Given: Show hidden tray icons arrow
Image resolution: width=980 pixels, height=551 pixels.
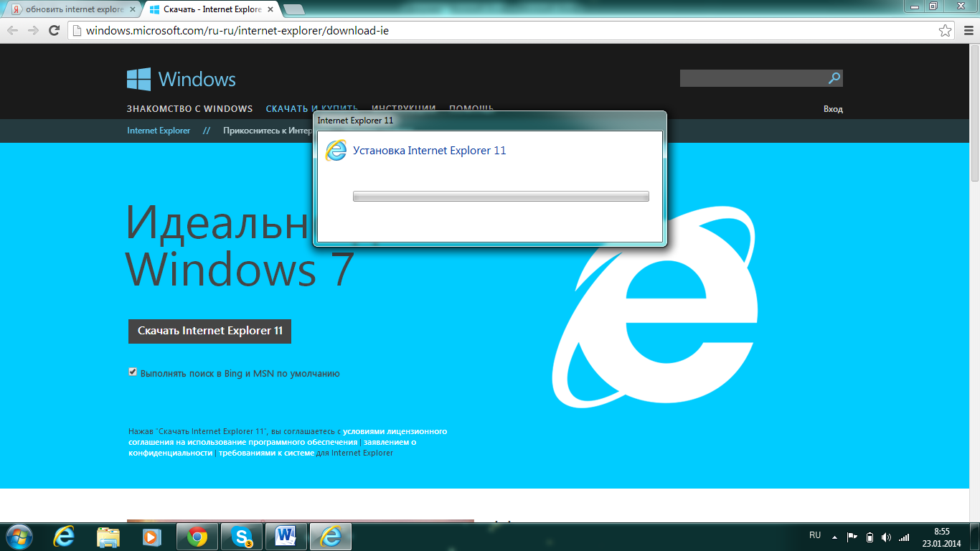Looking at the screenshot, I should click(834, 537).
